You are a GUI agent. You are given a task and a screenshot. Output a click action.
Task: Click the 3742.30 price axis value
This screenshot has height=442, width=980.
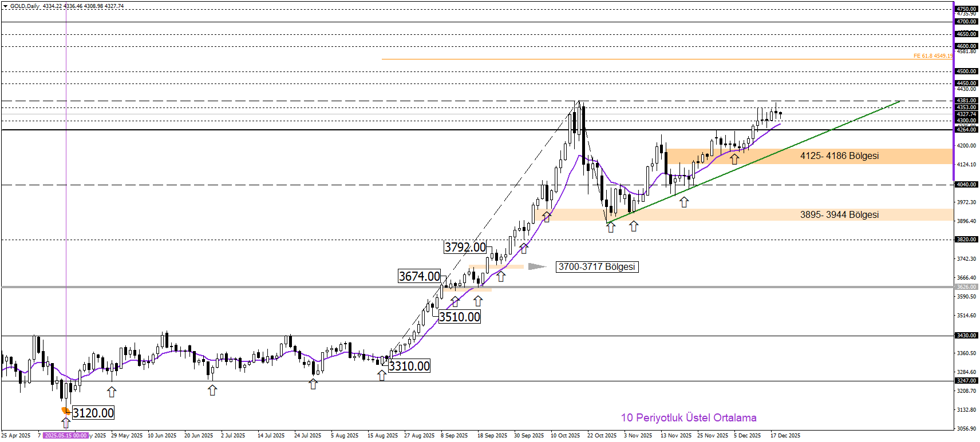[966, 259]
